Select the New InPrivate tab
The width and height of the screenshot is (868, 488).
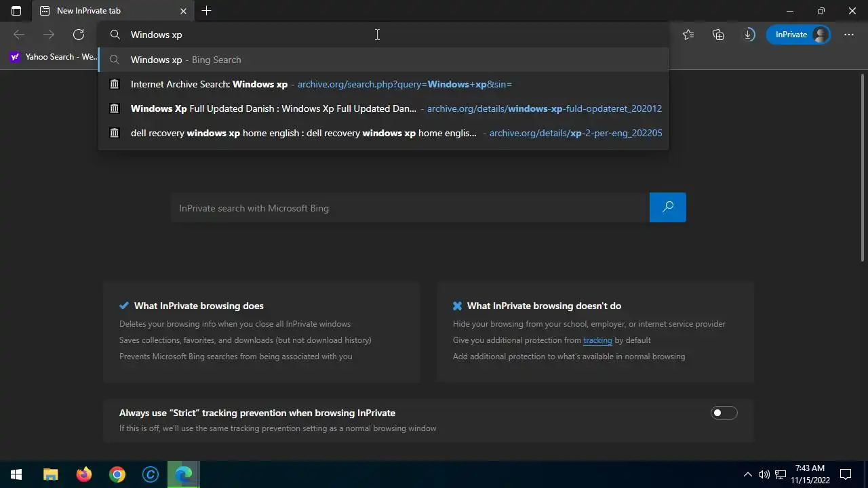coord(113,11)
